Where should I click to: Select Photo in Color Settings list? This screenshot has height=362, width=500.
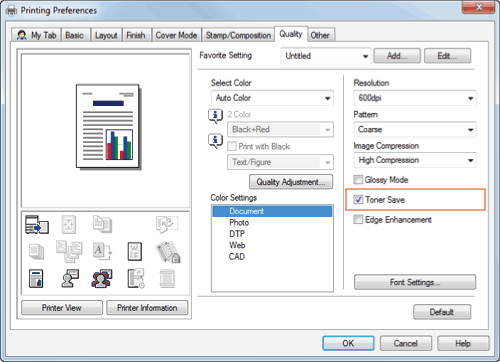coord(272,222)
